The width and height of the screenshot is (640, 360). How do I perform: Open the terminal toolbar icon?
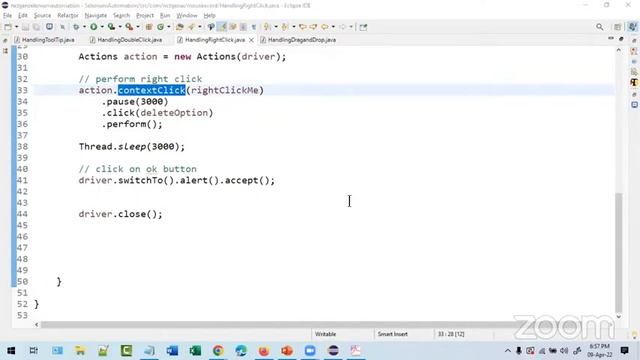(x=49, y=27)
